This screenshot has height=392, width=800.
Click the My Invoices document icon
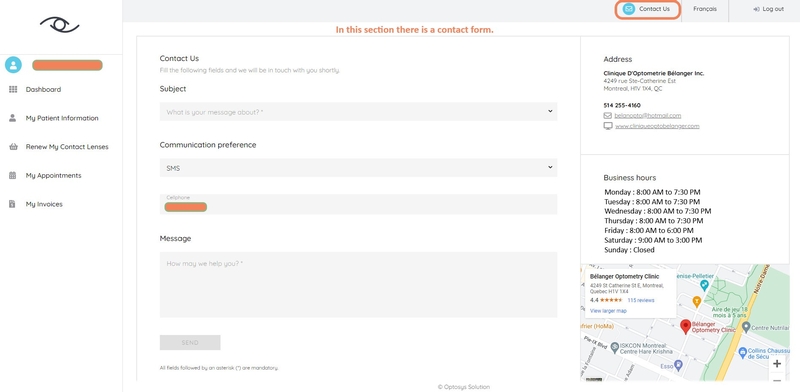12,204
